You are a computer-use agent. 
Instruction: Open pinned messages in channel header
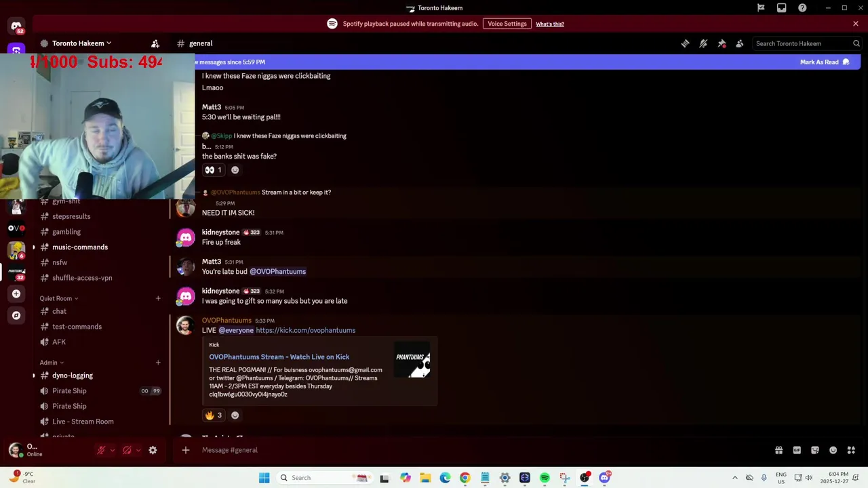(x=722, y=43)
